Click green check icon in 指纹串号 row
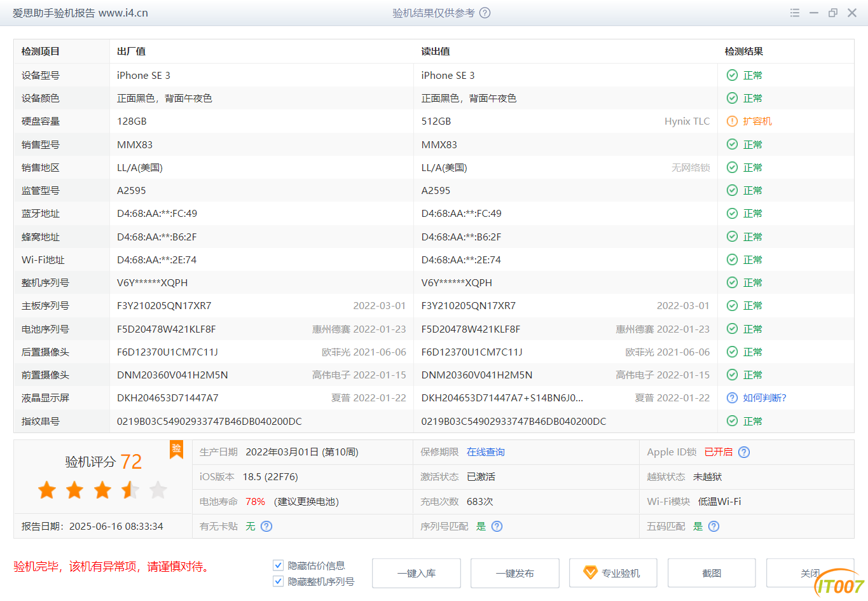 732,421
